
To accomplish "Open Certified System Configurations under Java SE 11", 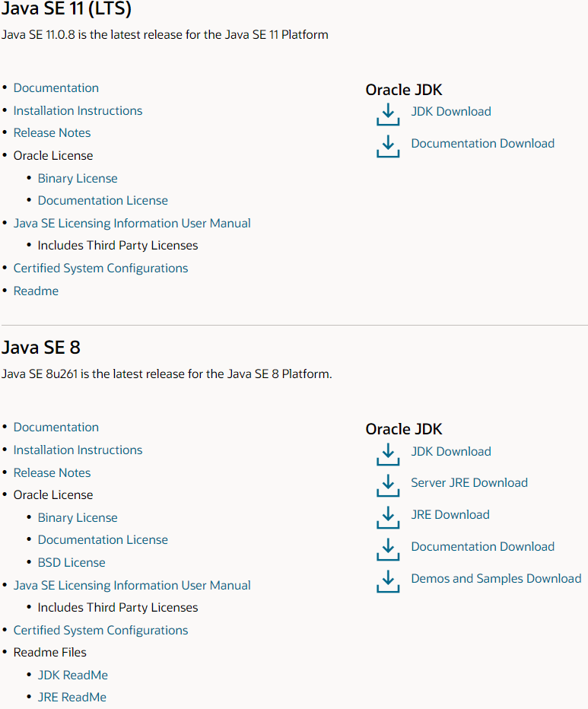I will click(x=100, y=268).
